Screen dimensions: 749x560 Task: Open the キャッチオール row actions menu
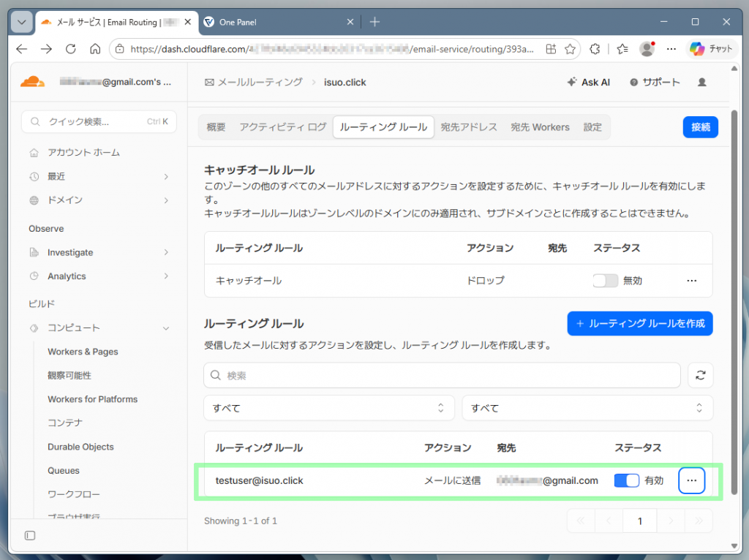tap(692, 281)
